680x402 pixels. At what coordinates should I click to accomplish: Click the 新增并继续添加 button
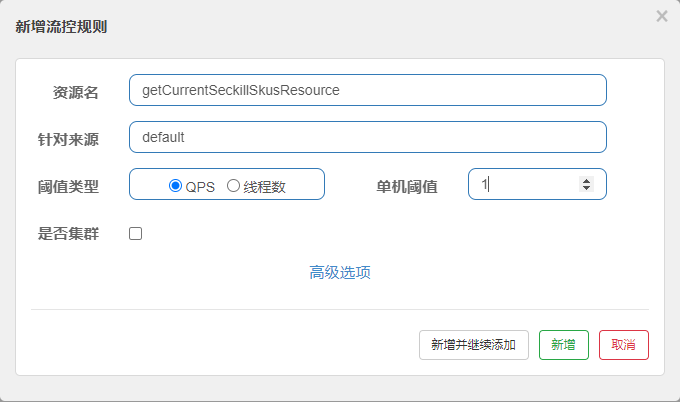[x=474, y=345]
